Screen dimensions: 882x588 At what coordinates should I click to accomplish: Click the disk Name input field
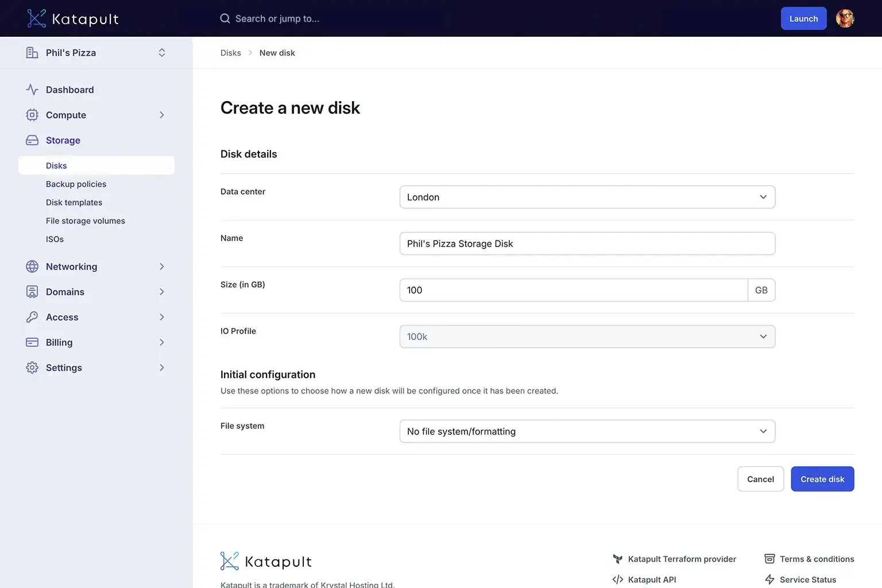point(587,243)
